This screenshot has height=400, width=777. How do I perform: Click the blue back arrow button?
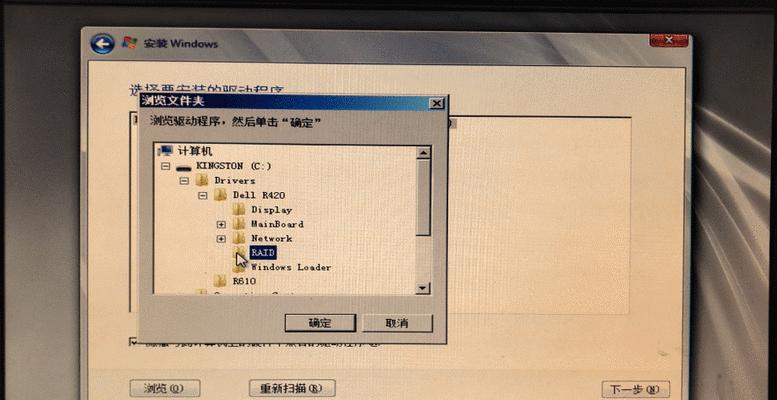[102, 44]
